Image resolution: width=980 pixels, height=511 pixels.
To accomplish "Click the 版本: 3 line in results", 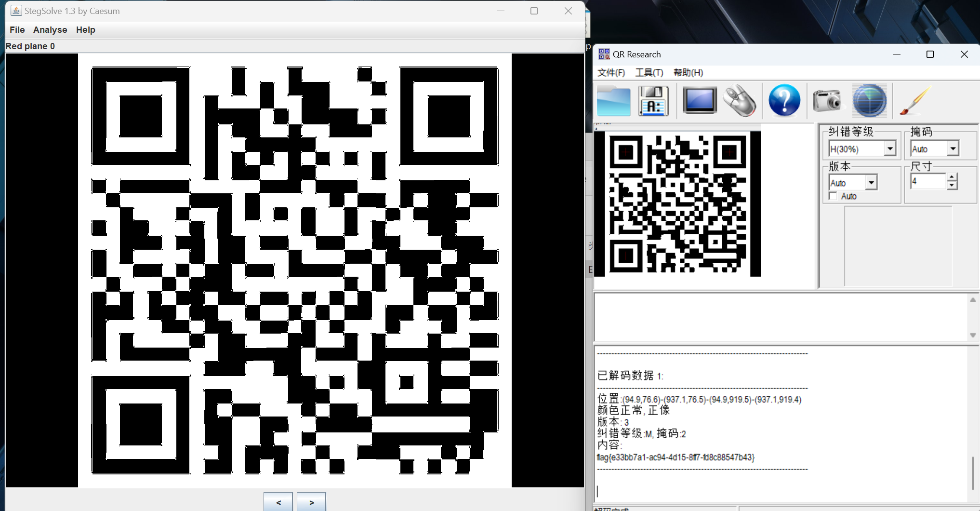I will [x=613, y=422].
